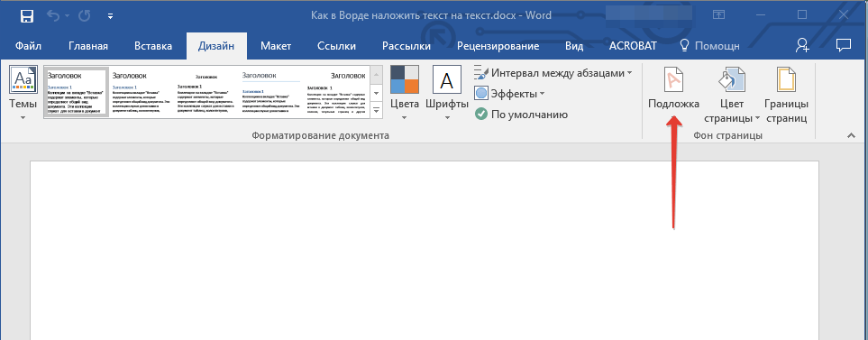The height and width of the screenshot is (340, 868).
Task: Click the Цвет страницы paint bucket icon
Action: click(731, 79)
